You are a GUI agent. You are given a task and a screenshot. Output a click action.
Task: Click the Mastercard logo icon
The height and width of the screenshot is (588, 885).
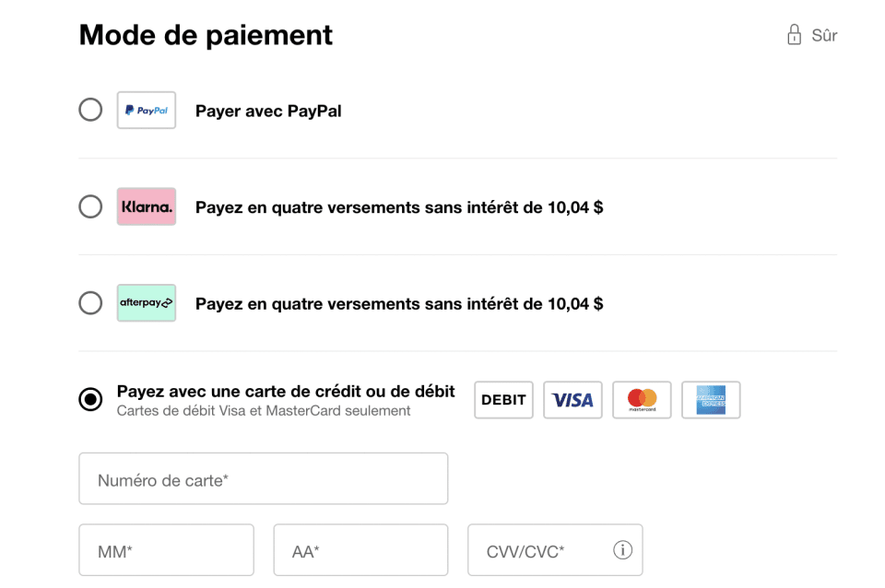click(642, 400)
